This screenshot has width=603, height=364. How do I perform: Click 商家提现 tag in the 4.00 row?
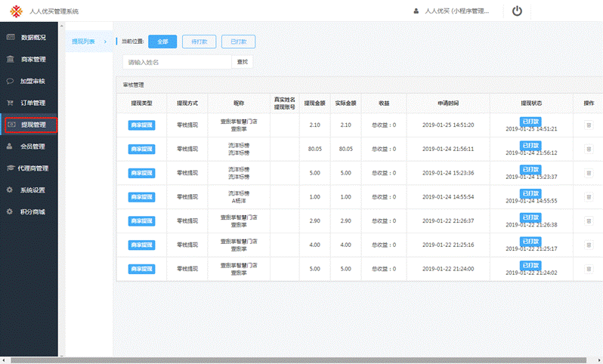141,245
